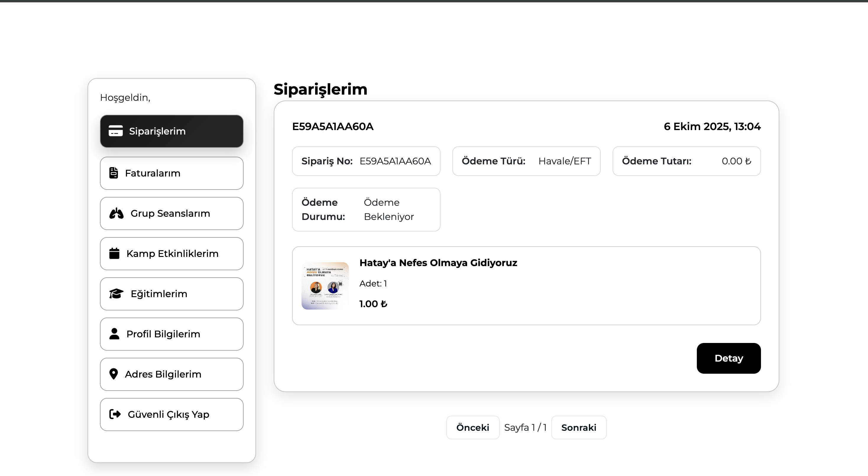
Task: Click the lungs icon beside Grup Seanslarım
Action: [116, 213]
